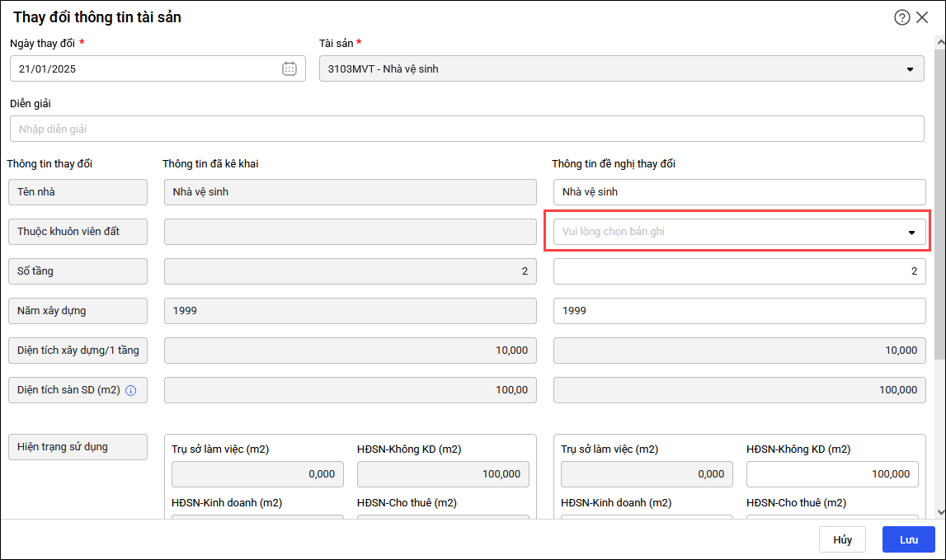Close the Thay đổi thông tin tài sản dialog
Screen dimensions: 946x560
(x=922, y=17)
